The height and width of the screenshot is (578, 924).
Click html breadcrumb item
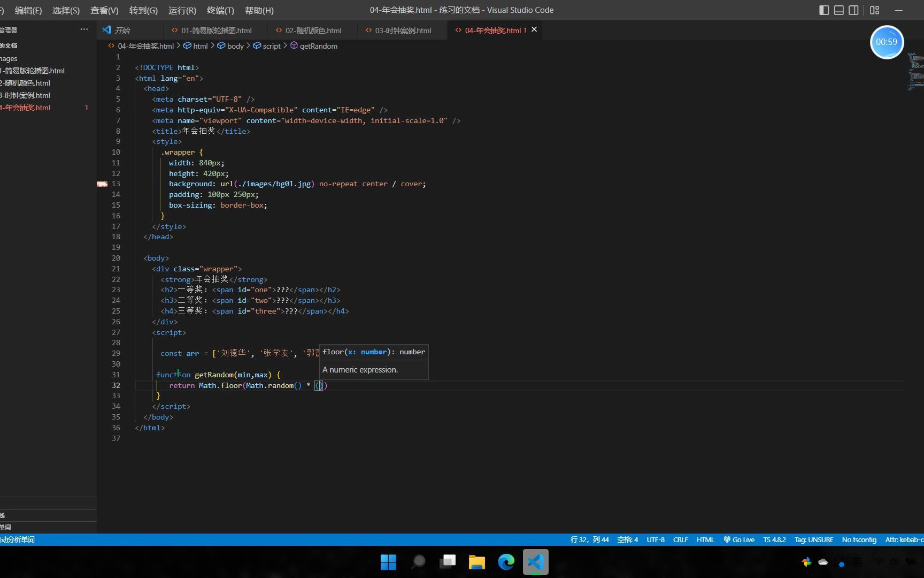pos(200,46)
